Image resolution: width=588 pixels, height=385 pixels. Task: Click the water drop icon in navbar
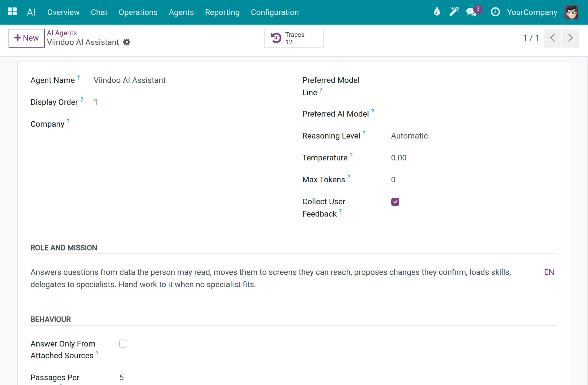pos(437,12)
